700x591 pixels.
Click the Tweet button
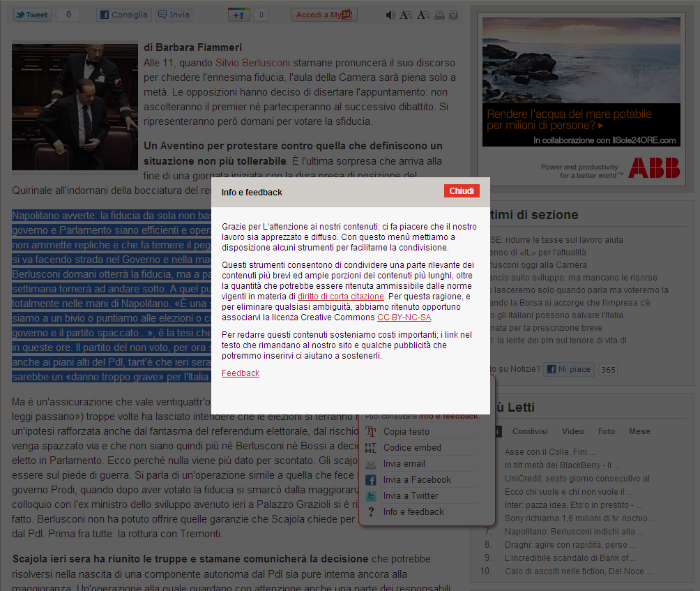(x=31, y=15)
